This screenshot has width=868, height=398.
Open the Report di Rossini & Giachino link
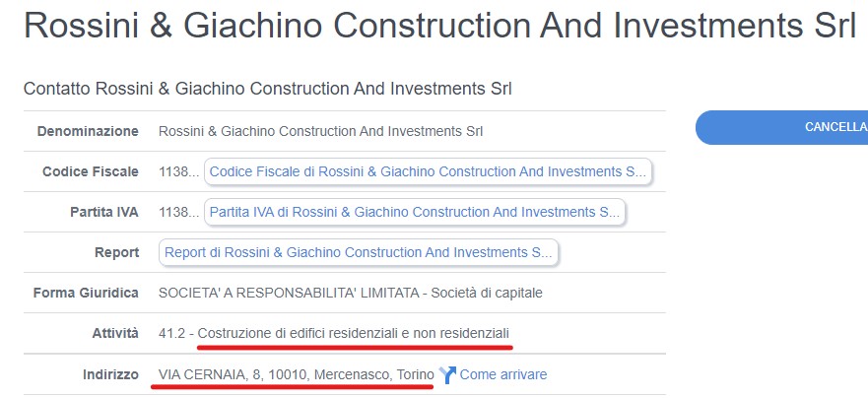click(359, 252)
